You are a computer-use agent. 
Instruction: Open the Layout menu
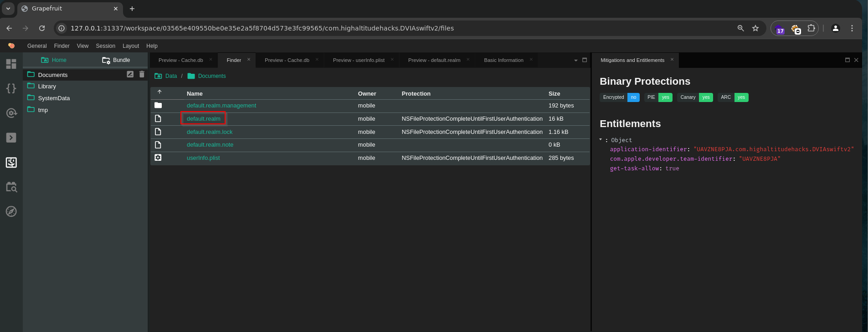(131, 46)
